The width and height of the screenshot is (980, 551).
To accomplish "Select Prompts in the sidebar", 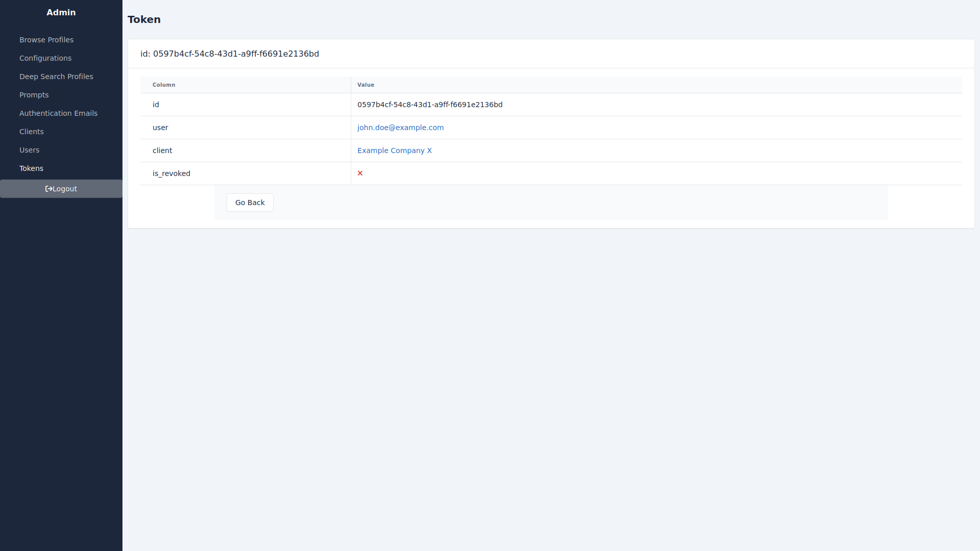I will (x=34, y=95).
